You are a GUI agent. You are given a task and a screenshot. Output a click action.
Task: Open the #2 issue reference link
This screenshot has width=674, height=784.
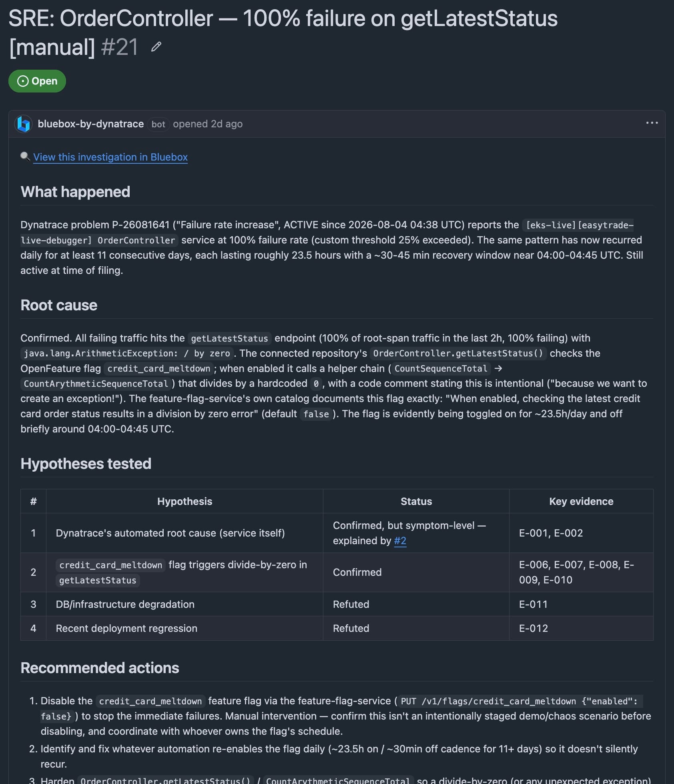[x=400, y=541]
